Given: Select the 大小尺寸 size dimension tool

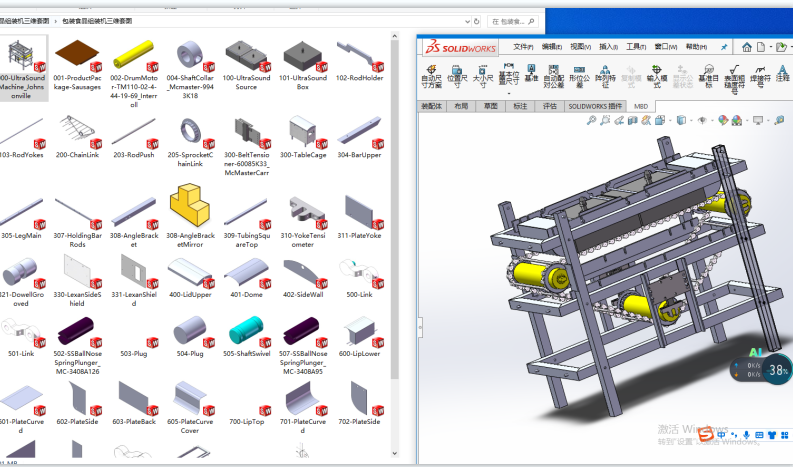Looking at the screenshot, I should tap(483, 77).
